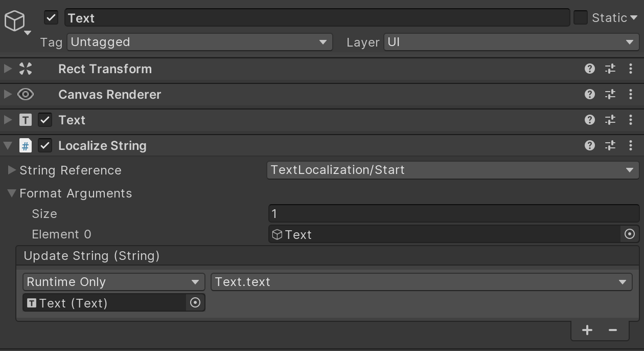Click the Size label
The height and width of the screenshot is (351, 644).
click(x=44, y=214)
